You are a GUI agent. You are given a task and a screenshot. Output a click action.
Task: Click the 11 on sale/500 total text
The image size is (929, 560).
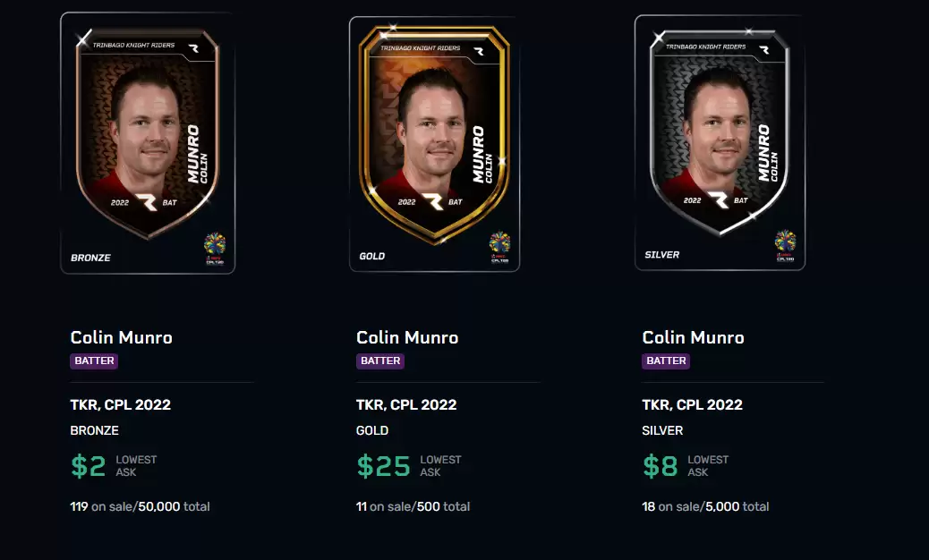click(x=413, y=506)
